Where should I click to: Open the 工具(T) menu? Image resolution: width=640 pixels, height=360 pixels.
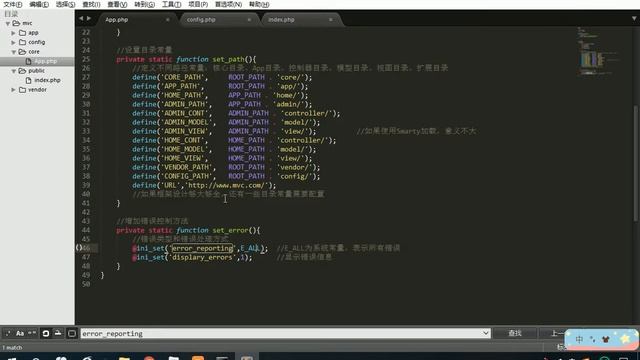(171, 4)
